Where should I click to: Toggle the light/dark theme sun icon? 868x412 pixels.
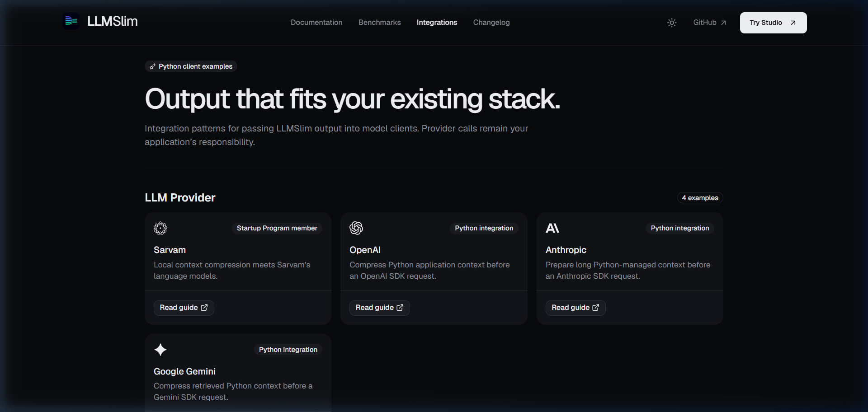pyautogui.click(x=672, y=23)
